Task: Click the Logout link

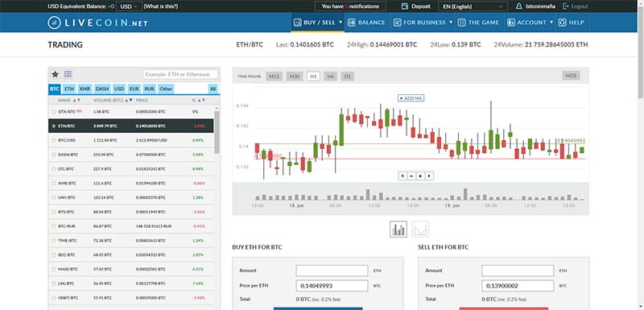Action: click(x=580, y=6)
